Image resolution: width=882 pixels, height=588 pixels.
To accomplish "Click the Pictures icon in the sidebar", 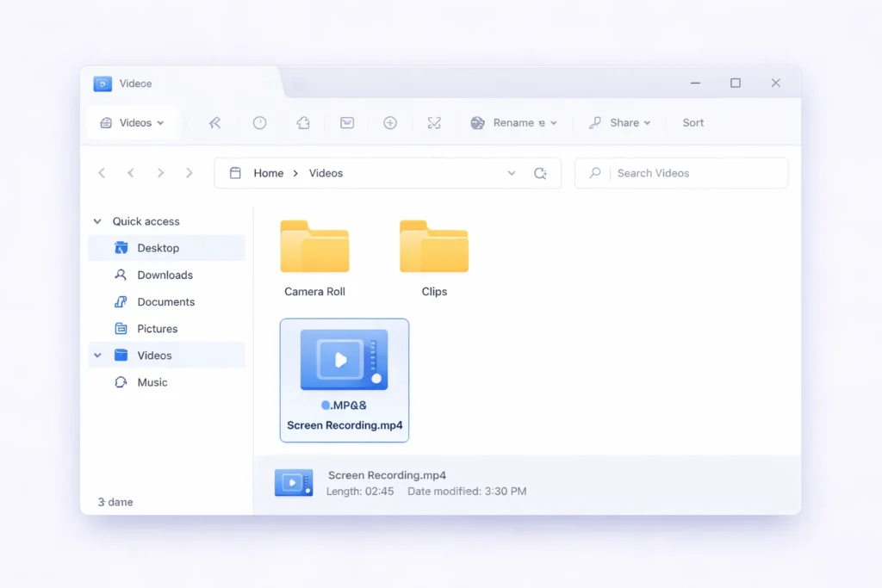I will pos(119,328).
